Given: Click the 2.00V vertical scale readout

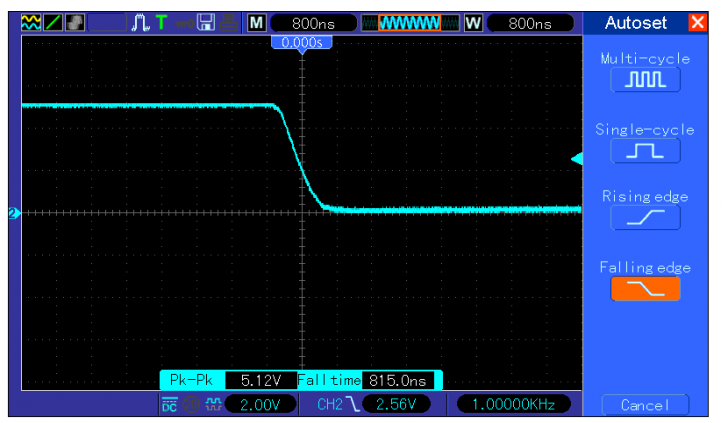Looking at the screenshot, I should click(261, 405).
